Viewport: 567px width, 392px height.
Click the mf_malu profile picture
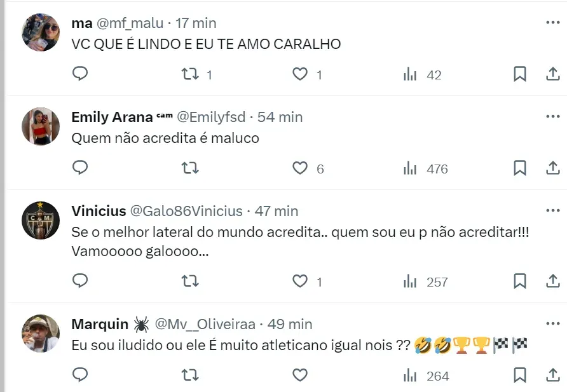[x=41, y=32]
